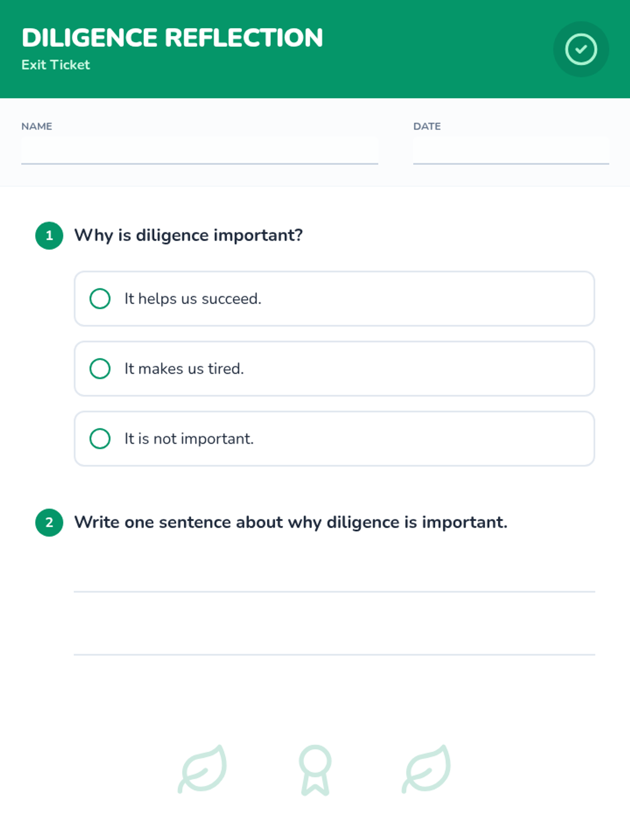
Task: Click the "Why is diligence important?" question text
Action: [188, 235]
